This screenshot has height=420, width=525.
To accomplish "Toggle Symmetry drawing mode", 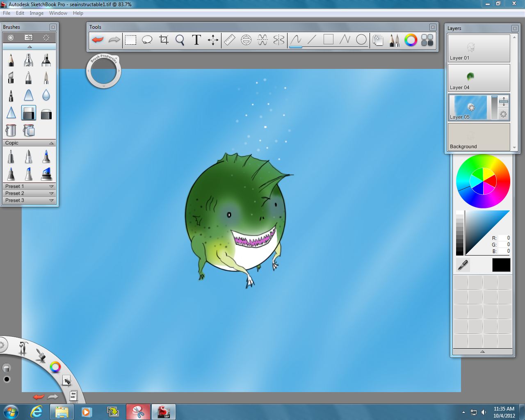I will pyautogui.click(x=279, y=40).
